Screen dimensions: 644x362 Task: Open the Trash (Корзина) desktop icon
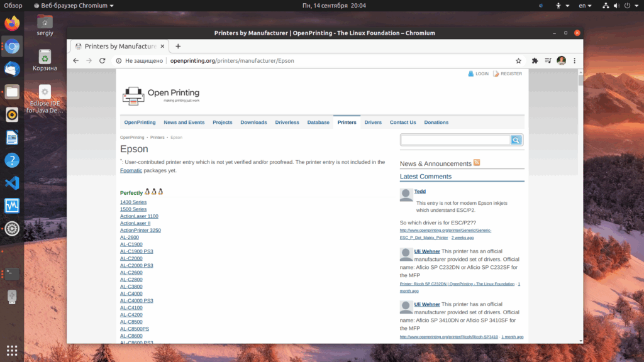pyautogui.click(x=45, y=60)
